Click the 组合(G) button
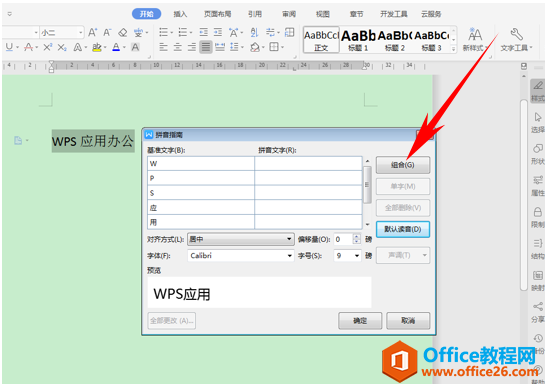This screenshot has width=545, height=389. 403,165
